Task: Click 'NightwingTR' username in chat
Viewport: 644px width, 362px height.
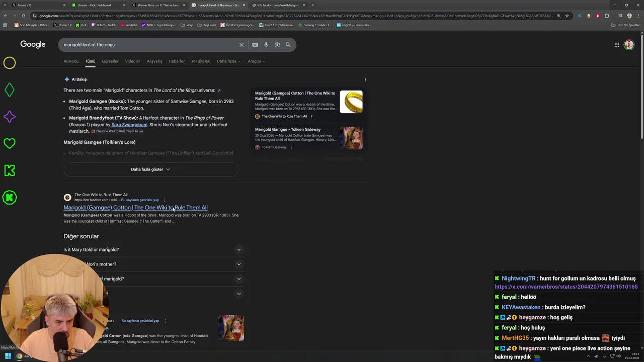Action: [x=518, y=279]
